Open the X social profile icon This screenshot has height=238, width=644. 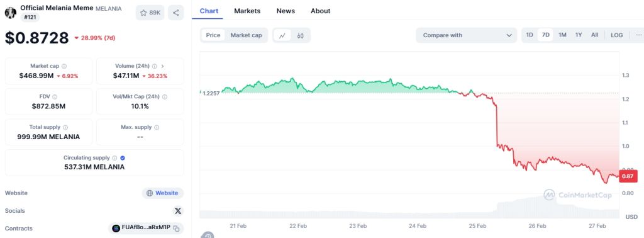177,211
